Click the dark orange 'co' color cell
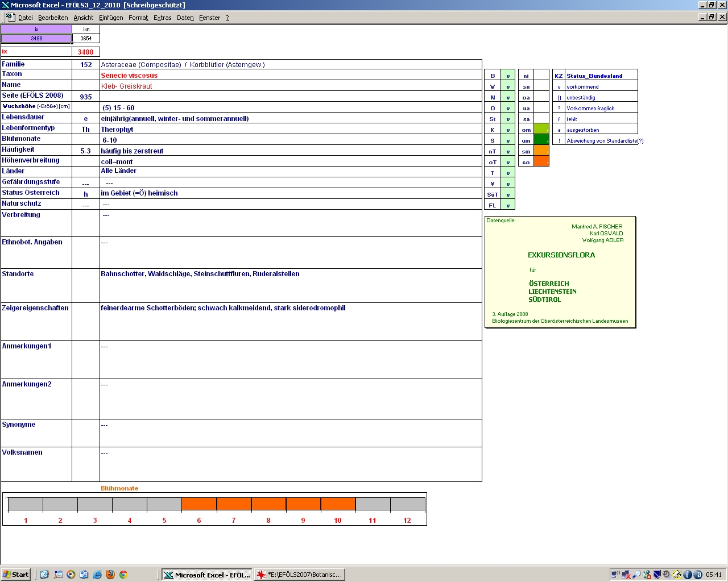Viewport: 728px width, 582px height. 541,162
